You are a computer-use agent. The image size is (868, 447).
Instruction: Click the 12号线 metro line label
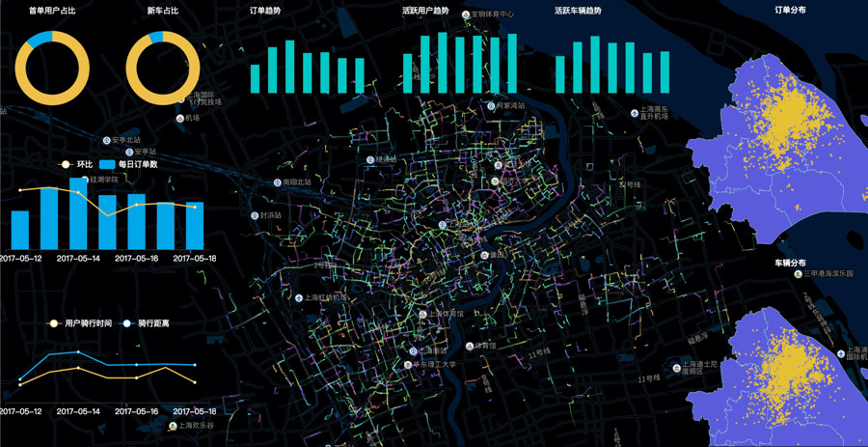(x=630, y=184)
